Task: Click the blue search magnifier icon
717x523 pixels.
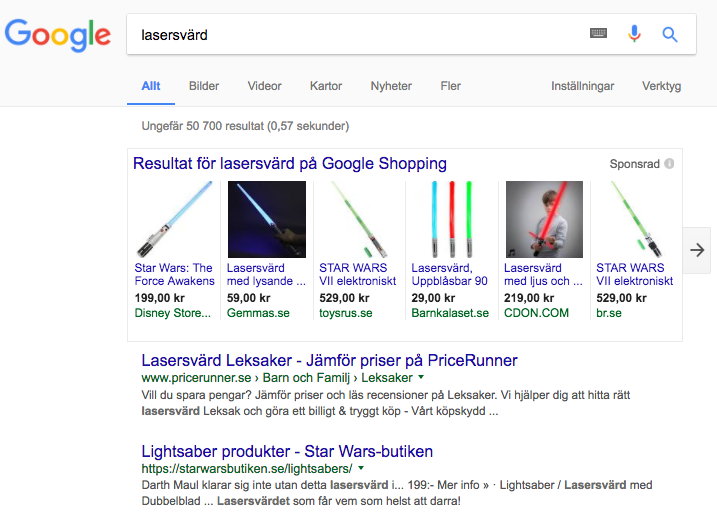Action: pyautogui.click(x=670, y=34)
